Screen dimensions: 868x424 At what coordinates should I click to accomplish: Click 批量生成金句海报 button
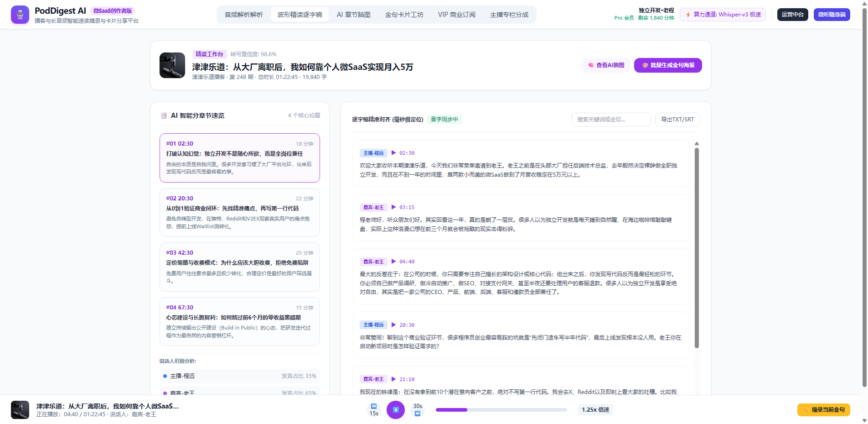click(x=668, y=65)
